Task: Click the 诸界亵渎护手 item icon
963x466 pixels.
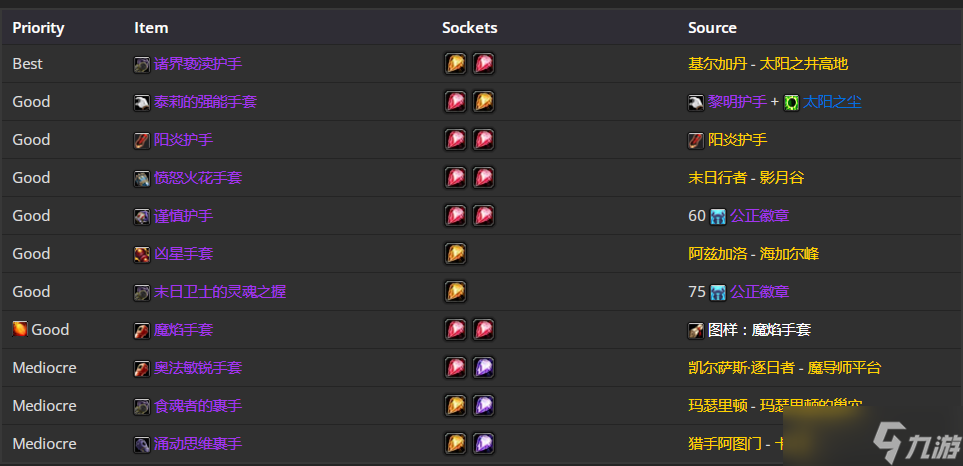Action: [x=142, y=64]
